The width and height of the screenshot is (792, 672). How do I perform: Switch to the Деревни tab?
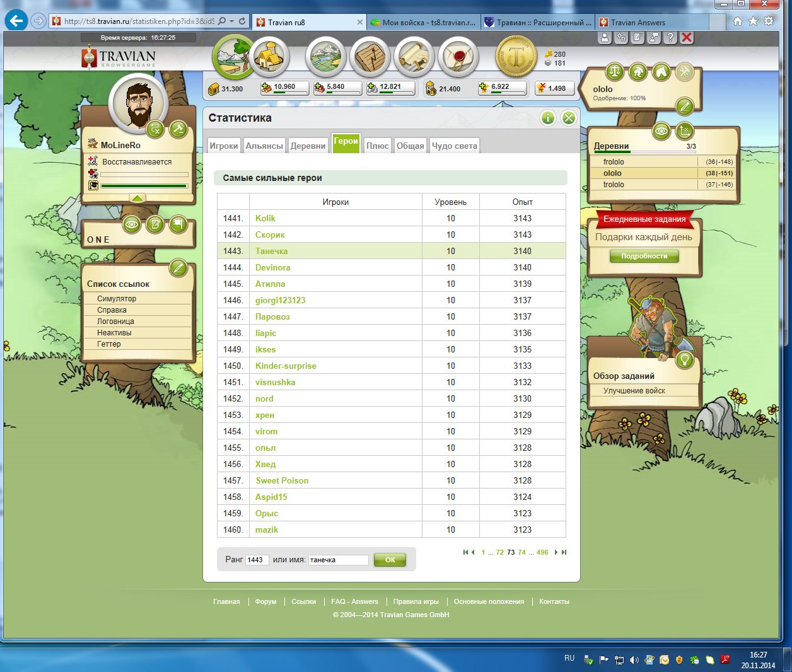308,146
